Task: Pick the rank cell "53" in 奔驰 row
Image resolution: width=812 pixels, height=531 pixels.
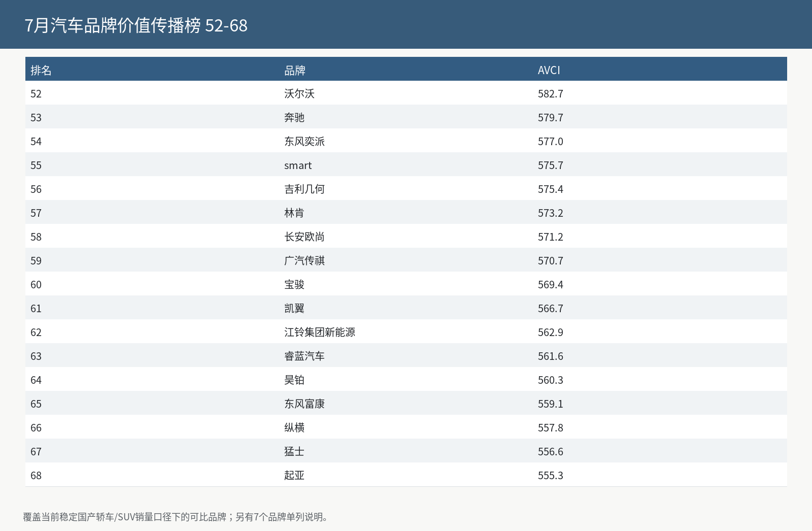Action: (x=36, y=117)
